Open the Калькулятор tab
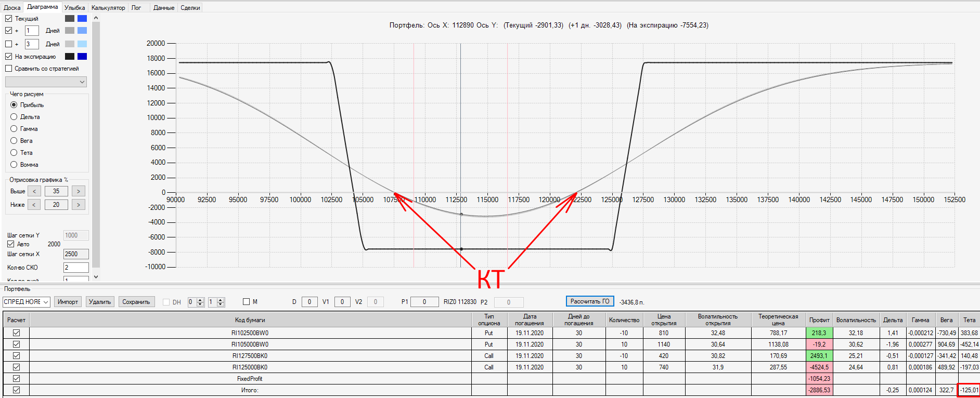This screenshot has width=980, height=398. [108, 8]
